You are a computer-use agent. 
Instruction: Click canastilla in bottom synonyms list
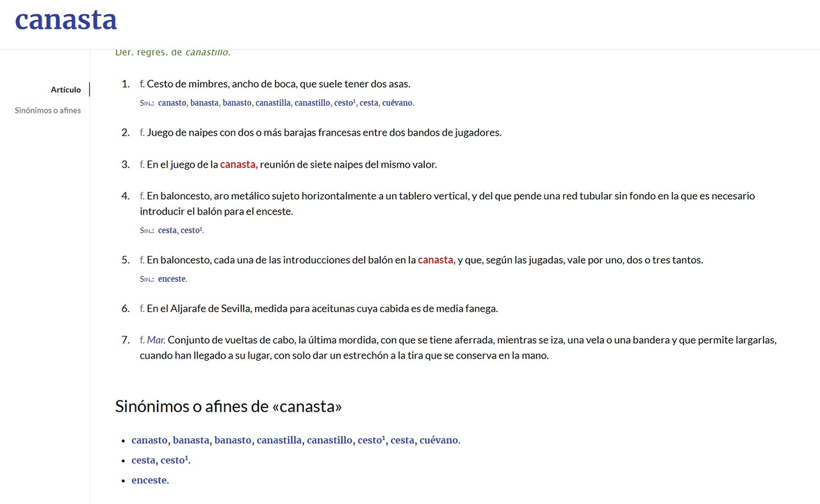279,440
